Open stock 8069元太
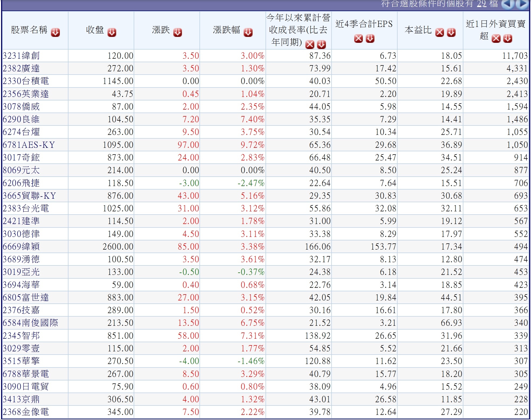This screenshot has height=420, width=531. [21, 170]
